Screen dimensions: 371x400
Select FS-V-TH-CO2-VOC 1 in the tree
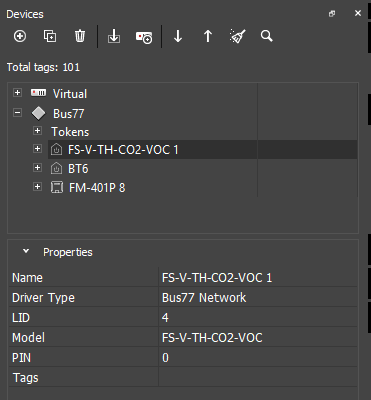point(123,150)
